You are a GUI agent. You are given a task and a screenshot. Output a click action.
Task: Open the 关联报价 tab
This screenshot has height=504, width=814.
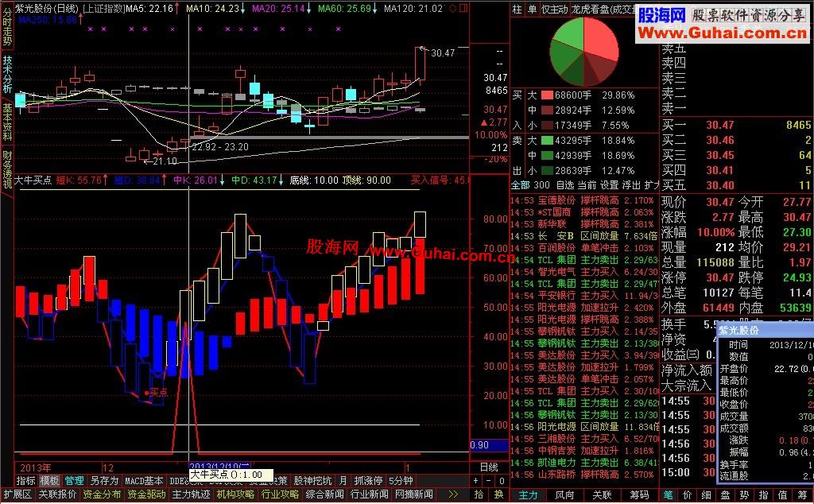(57, 494)
